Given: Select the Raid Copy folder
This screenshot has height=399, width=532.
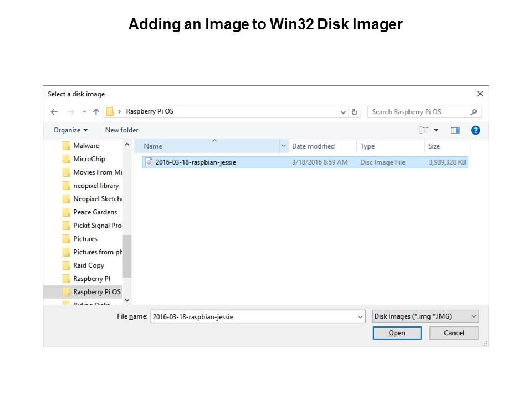Looking at the screenshot, I should click(88, 265).
